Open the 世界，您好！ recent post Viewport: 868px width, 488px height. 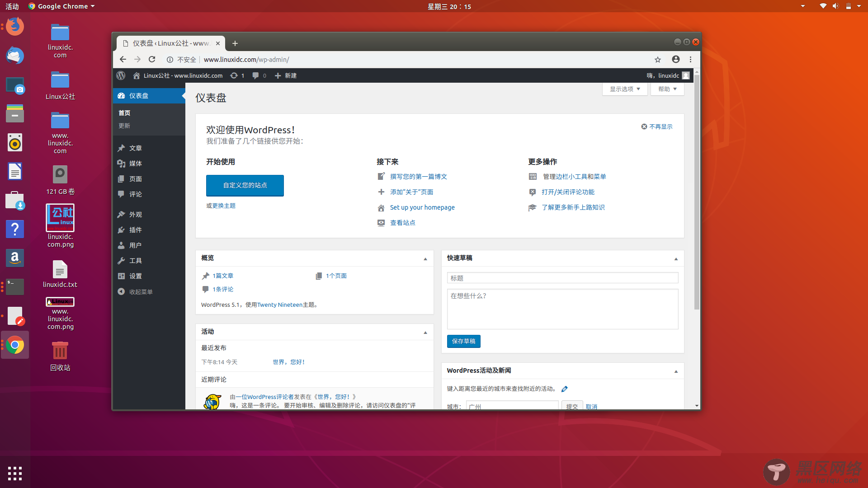pyautogui.click(x=289, y=362)
